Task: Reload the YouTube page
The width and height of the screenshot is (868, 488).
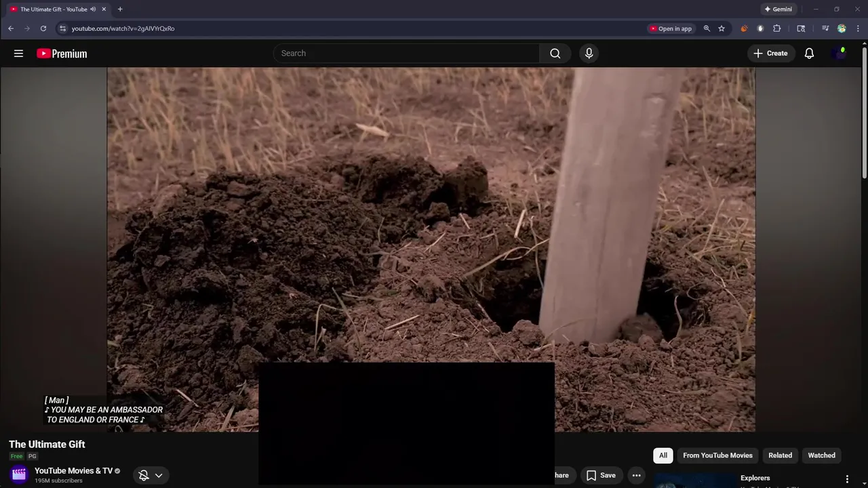Action: tap(43, 28)
